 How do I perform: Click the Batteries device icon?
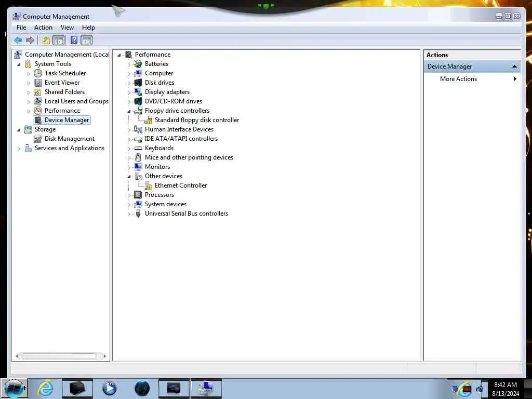138,64
